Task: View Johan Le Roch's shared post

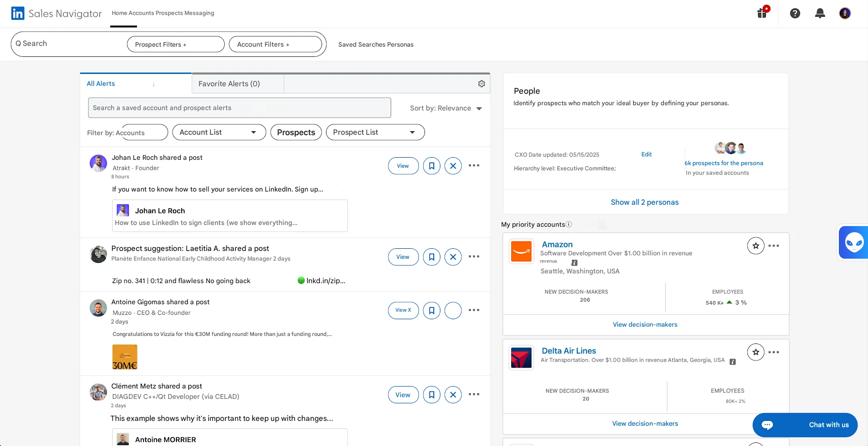Action: (x=403, y=166)
